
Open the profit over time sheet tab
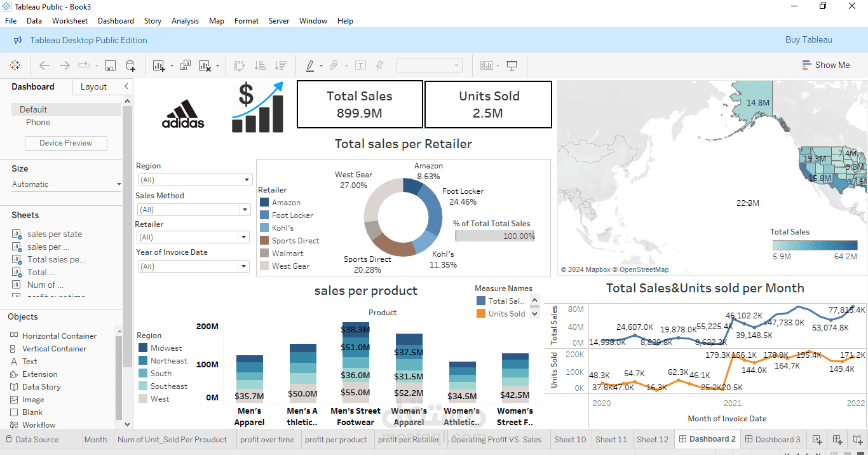pyautogui.click(x=267, y=439)
